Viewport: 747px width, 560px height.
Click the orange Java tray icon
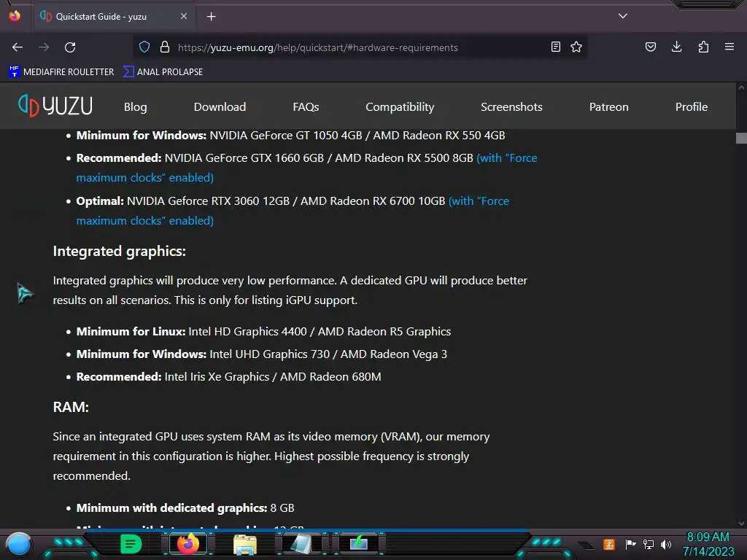point(608,544)
